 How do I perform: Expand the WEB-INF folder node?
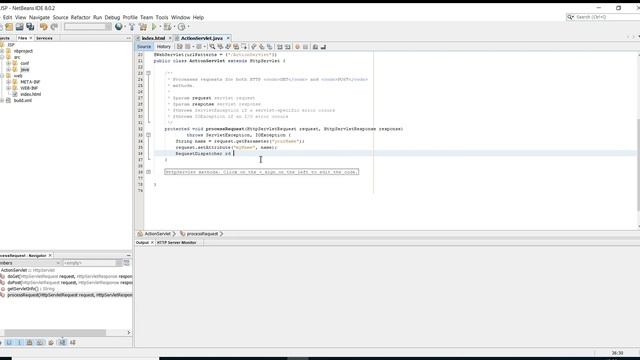[8, 88]
